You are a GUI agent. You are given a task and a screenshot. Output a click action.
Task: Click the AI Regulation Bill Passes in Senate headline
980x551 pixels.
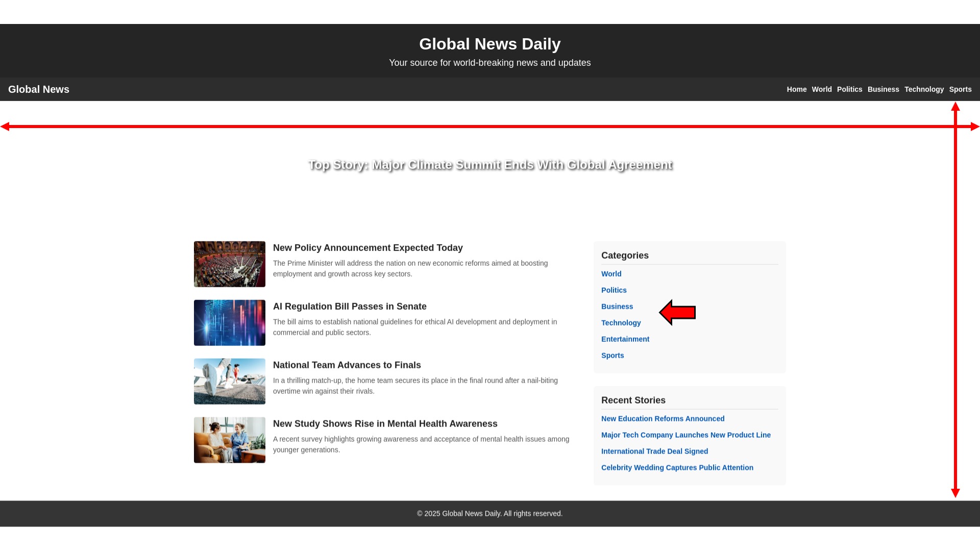pos(350,307)
